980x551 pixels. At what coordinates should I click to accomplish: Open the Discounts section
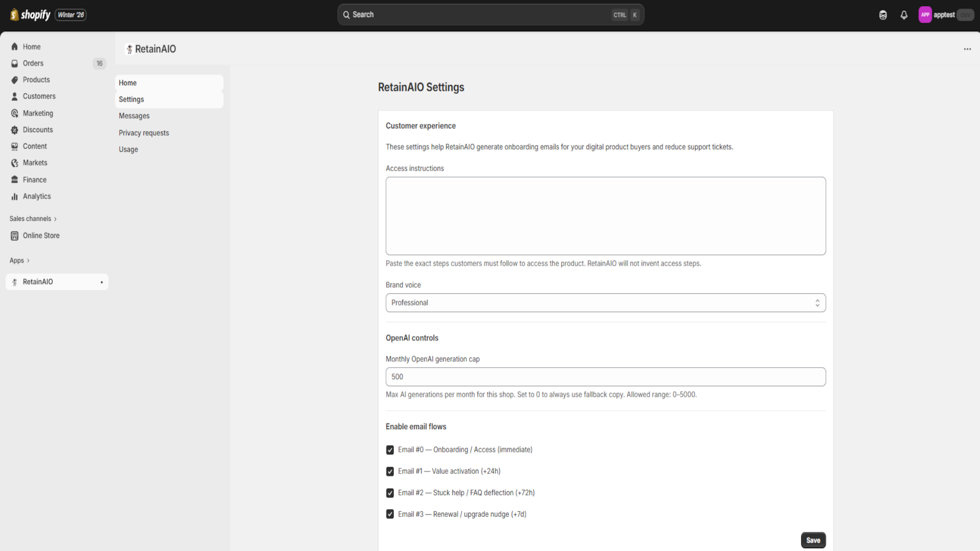pyautogui.click(x=37, y=129)
